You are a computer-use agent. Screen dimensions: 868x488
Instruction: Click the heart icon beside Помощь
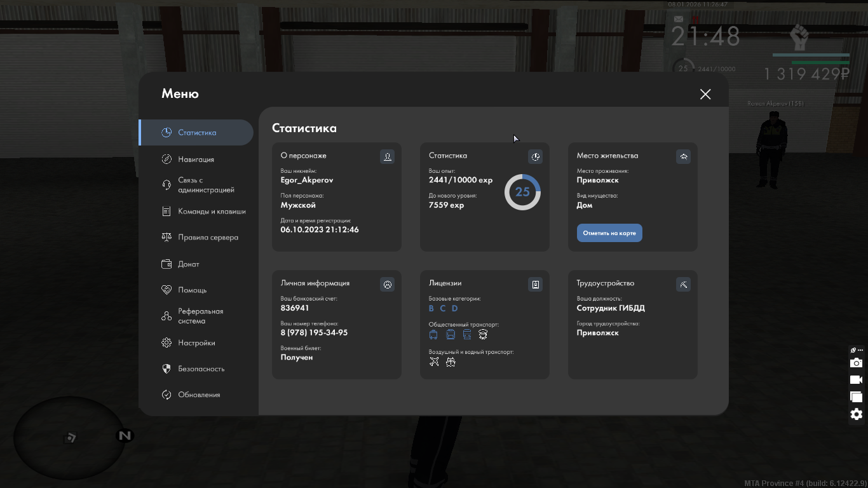point(166,290)
